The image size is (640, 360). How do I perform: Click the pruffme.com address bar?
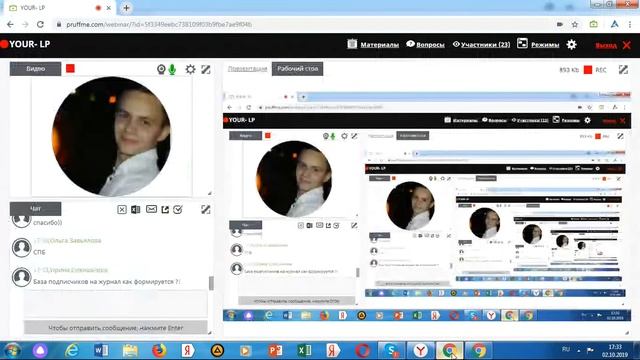coord(302,24)
